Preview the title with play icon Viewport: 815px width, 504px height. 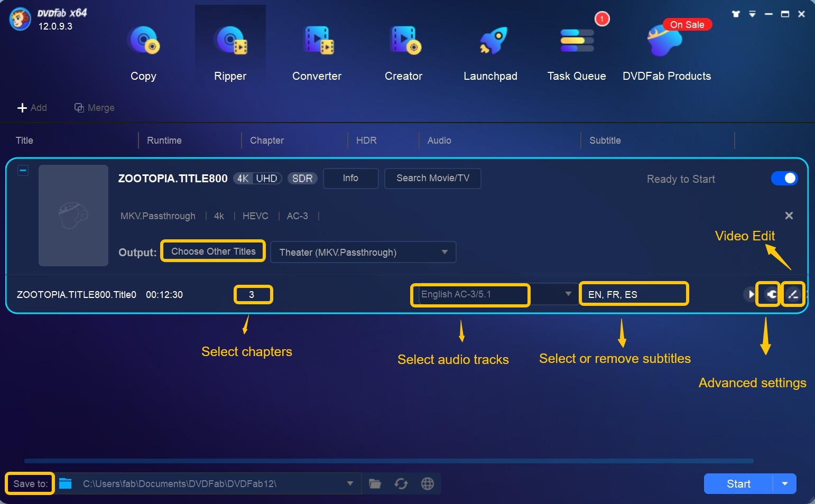pyautogui.click(x=750, y=294)
